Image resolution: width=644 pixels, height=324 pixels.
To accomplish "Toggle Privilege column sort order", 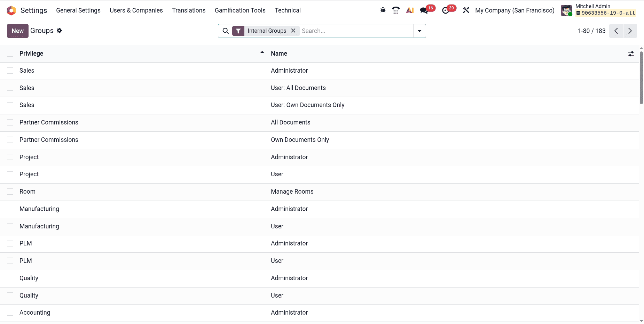I will coord(31,53).
